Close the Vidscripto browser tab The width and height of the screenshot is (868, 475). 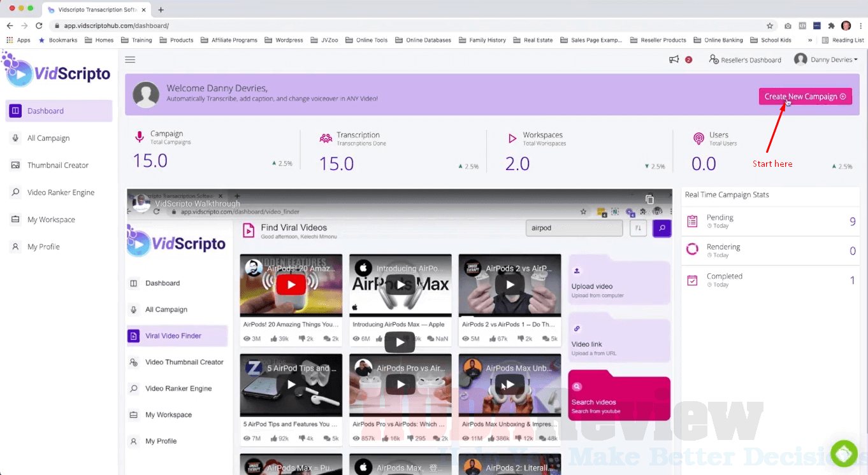[143, 10]
